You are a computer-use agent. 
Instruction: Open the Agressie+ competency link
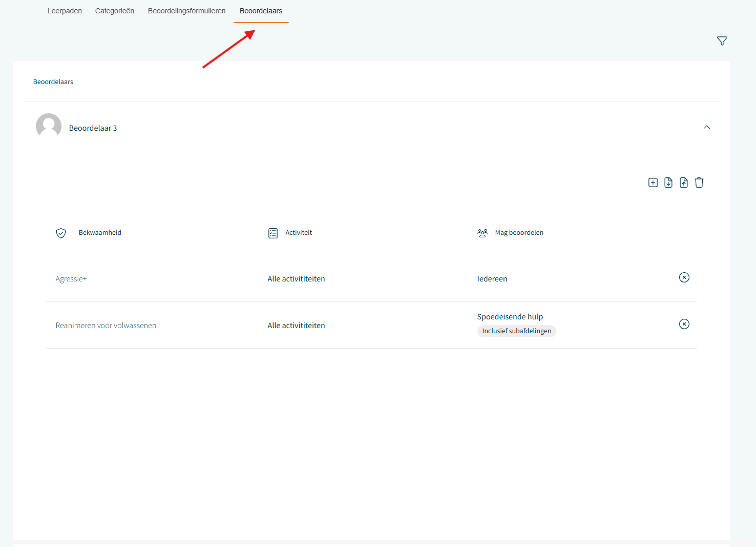click(71, 279)
